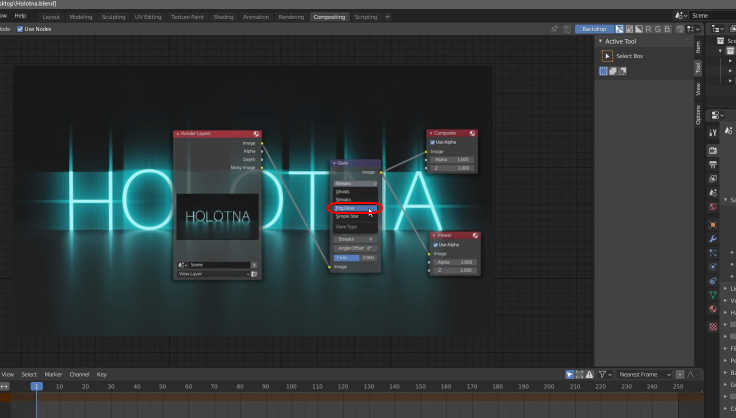Open the Nearest Frame snapping dropdown

(644, 374)
